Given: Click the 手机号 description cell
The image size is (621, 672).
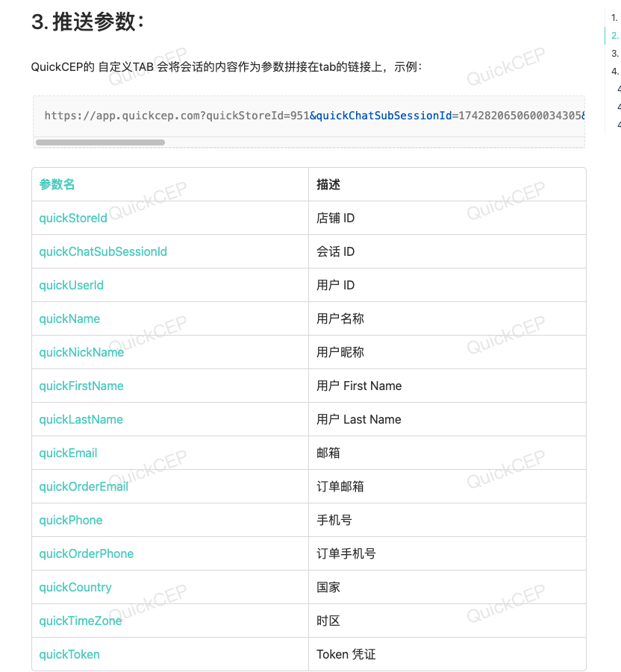Looking at the screenshot, I should (x=447, y=520).
